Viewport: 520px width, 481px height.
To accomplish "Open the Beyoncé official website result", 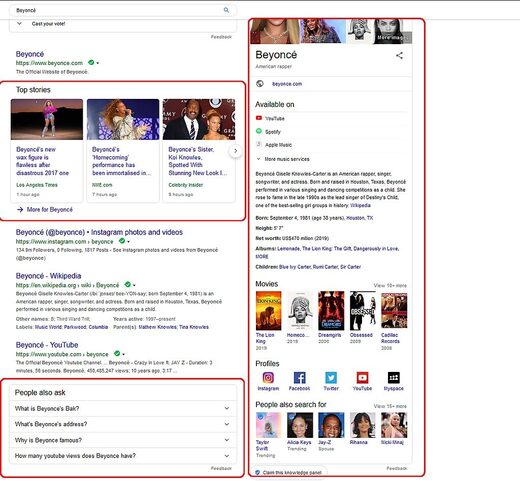I will [x=30, y=54].
